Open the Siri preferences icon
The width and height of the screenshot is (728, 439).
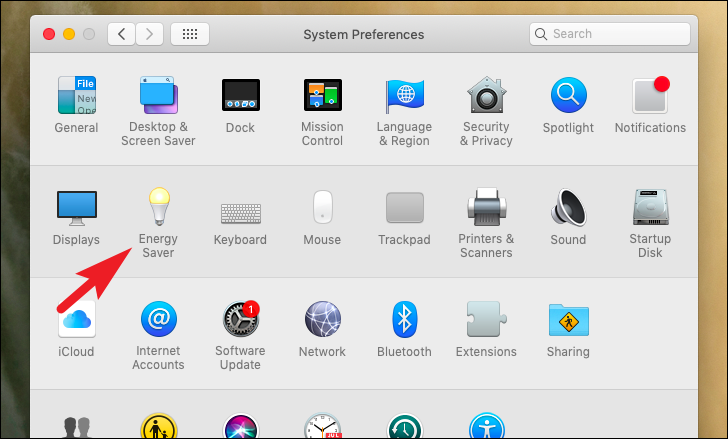240,426
